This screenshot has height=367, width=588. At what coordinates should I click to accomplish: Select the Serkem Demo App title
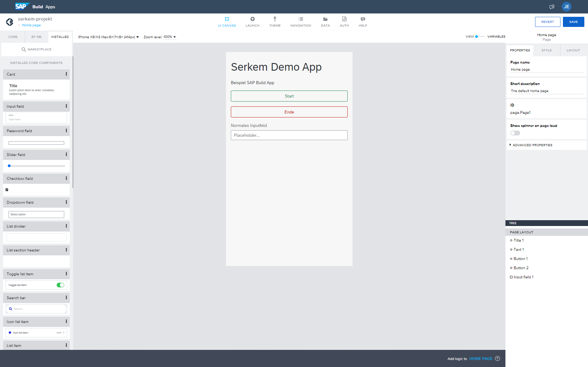click(276, 67)
